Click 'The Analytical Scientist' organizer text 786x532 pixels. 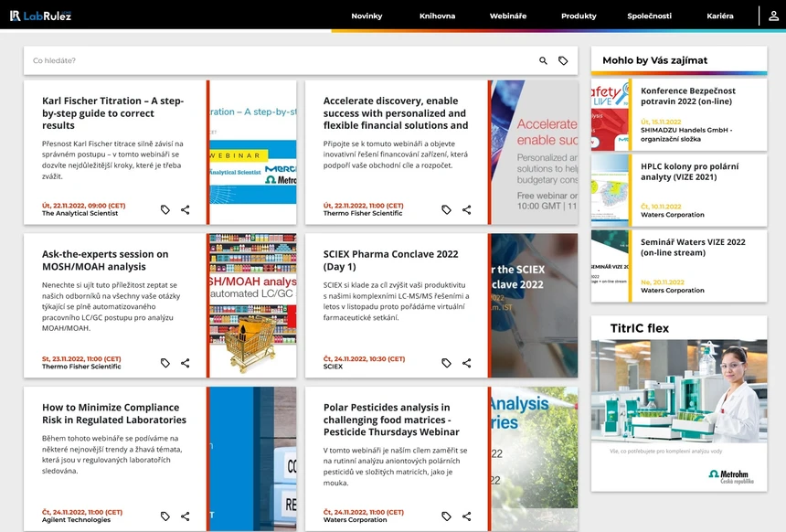pos(80,213)
